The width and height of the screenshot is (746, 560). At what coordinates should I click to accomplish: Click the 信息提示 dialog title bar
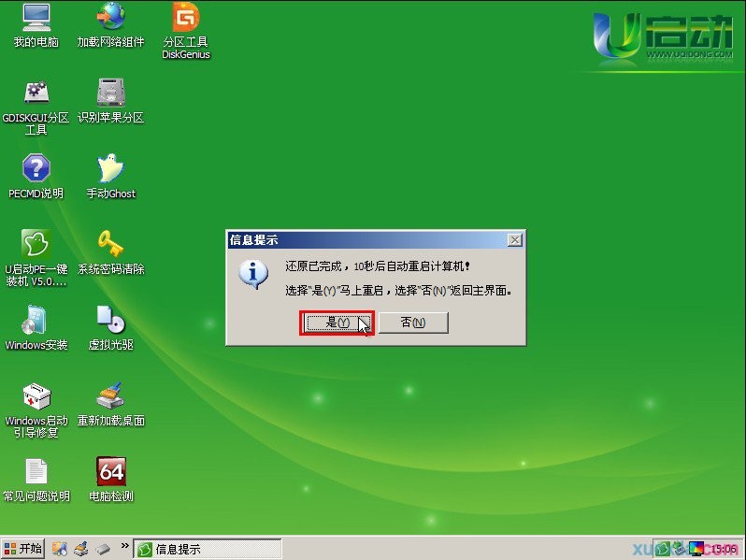[367, 239]
